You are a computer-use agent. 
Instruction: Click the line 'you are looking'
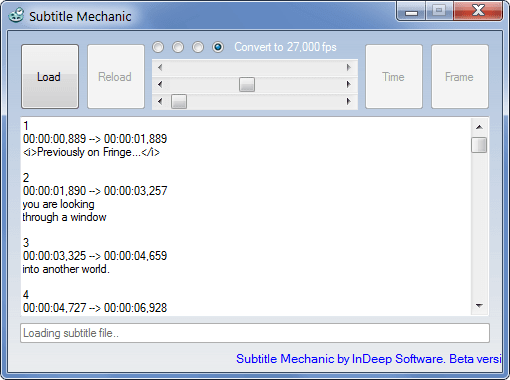(58, 204)
